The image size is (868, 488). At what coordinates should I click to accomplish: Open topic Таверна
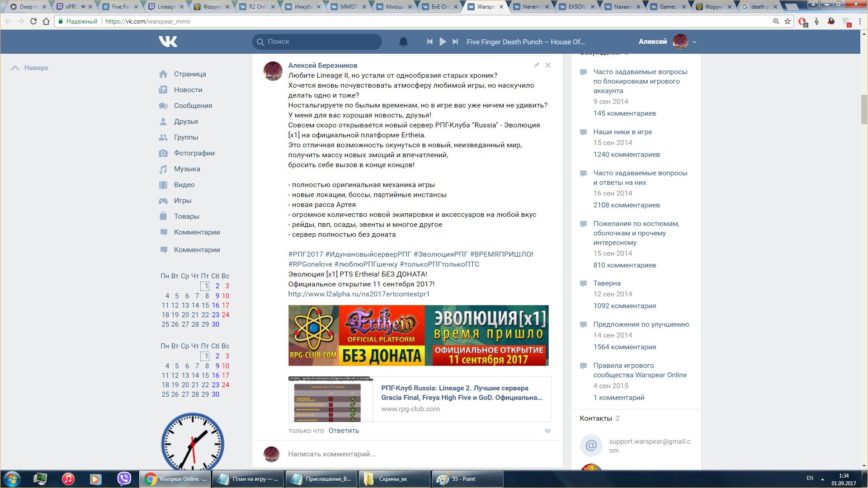(607, 283)
